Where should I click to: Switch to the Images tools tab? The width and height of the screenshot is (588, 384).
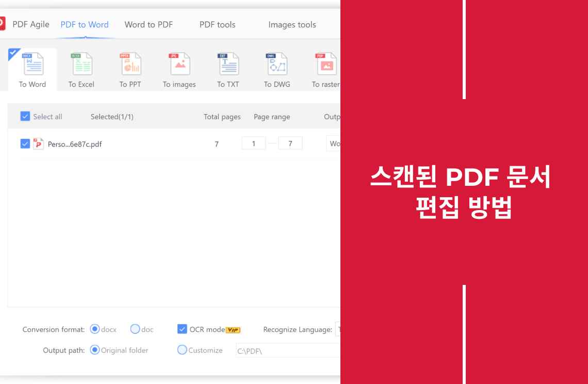pyautogui.click(x=292, y=24)
